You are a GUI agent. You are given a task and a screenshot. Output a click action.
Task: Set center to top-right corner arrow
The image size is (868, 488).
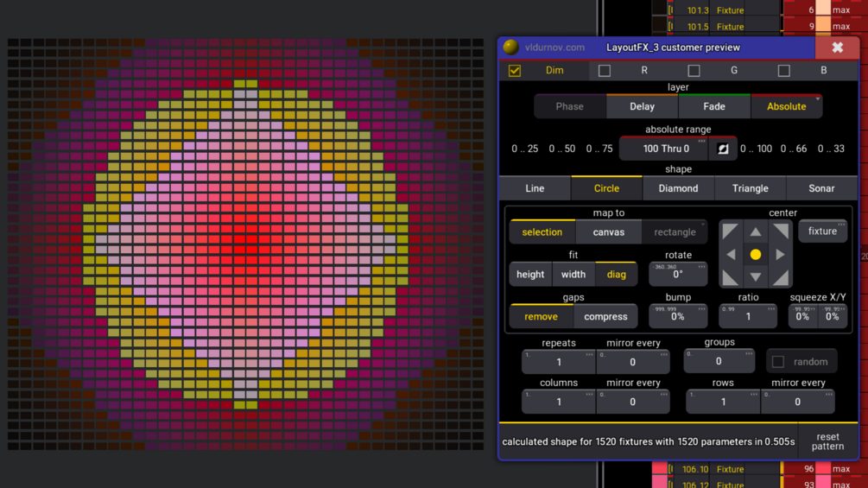[781, 231]
